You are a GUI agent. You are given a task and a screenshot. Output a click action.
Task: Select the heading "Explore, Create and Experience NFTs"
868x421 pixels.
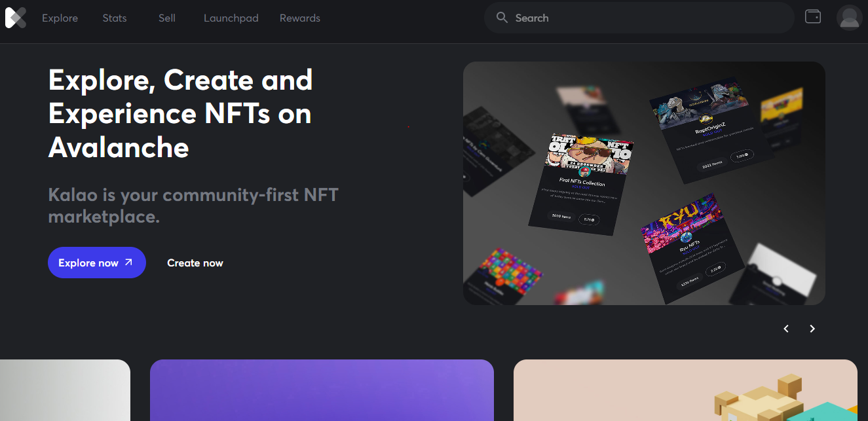pyautogui.click(x=181, y=114)
